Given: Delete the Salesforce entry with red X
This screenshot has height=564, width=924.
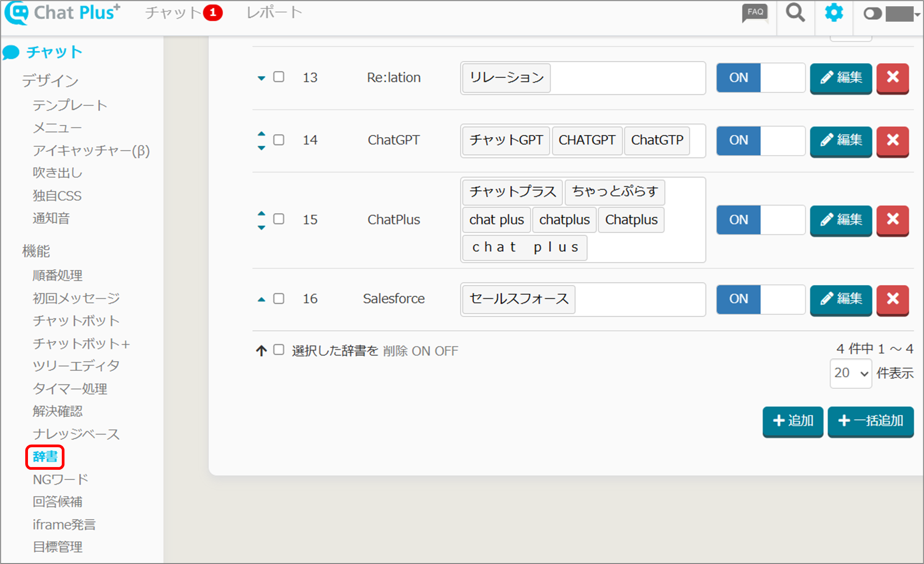Looking at the screenshot, I should (892, 298).
